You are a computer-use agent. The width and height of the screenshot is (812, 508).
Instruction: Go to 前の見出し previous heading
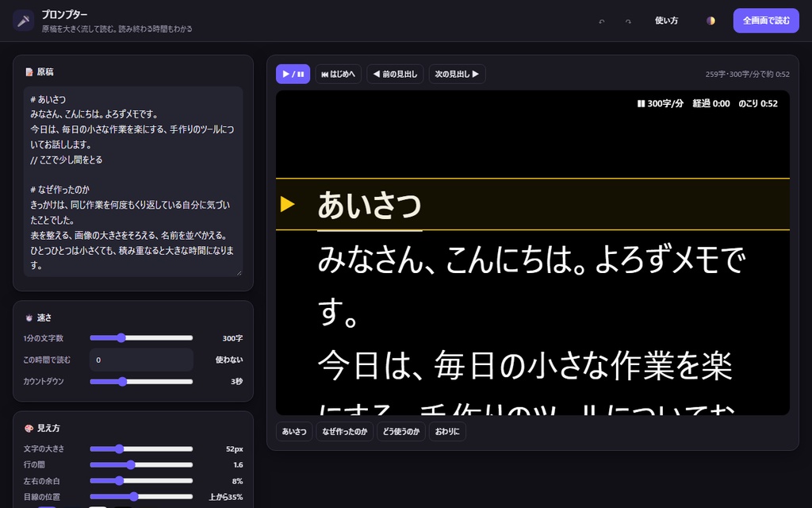395,74
